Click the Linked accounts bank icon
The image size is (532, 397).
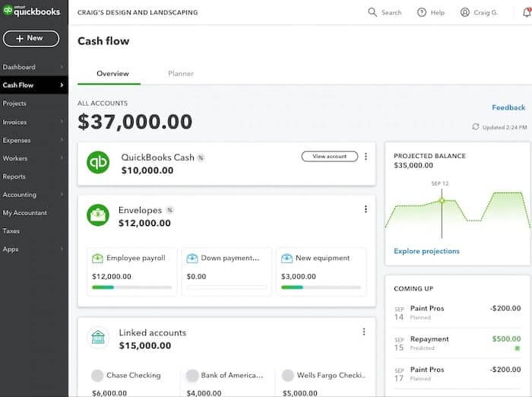[x=98, y=338]
